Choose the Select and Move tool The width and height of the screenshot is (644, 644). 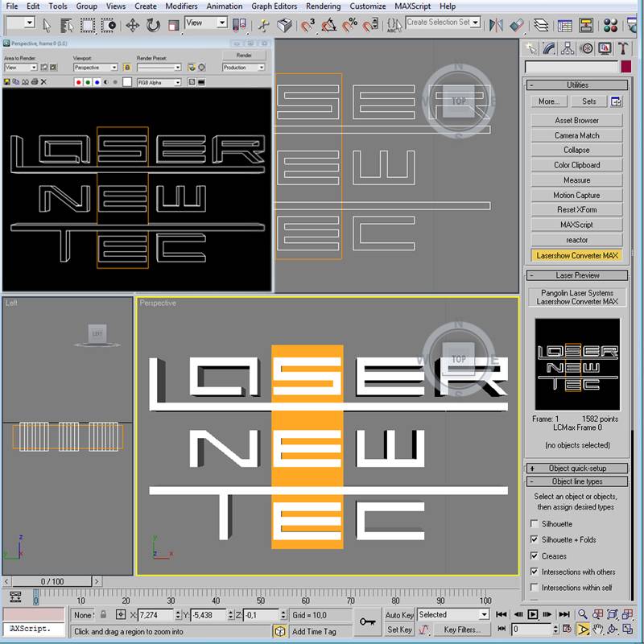pyautogui.click(x=132, y=26)
